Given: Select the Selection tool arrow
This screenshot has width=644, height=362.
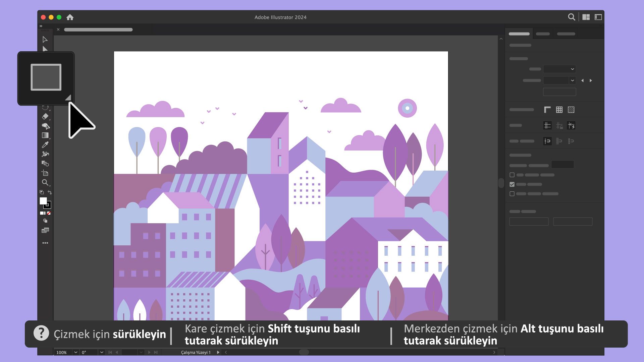Looking at the screenshot, I should (45, 40).
